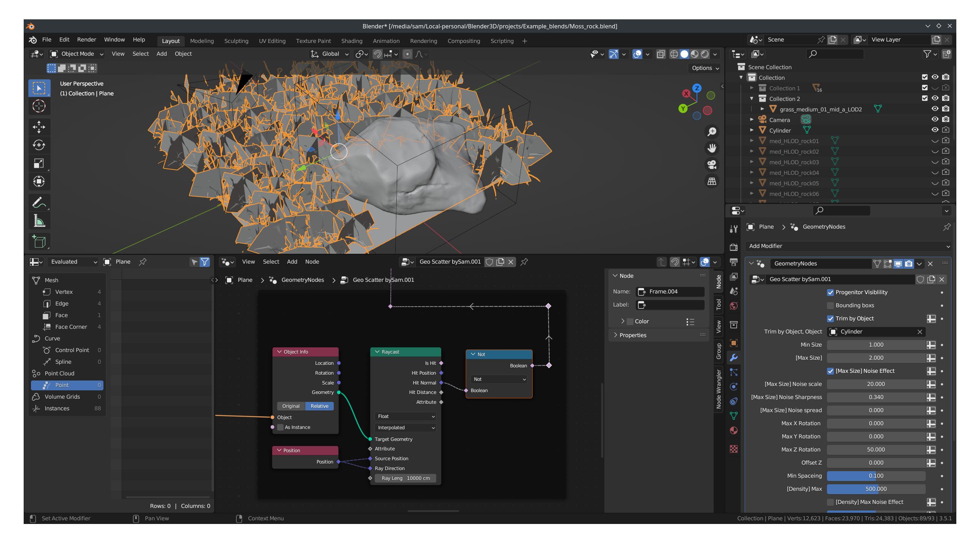This screenshot has width=980, height=552.
Task: Toggle camera view icon in viewport
Action: [712, 165]
